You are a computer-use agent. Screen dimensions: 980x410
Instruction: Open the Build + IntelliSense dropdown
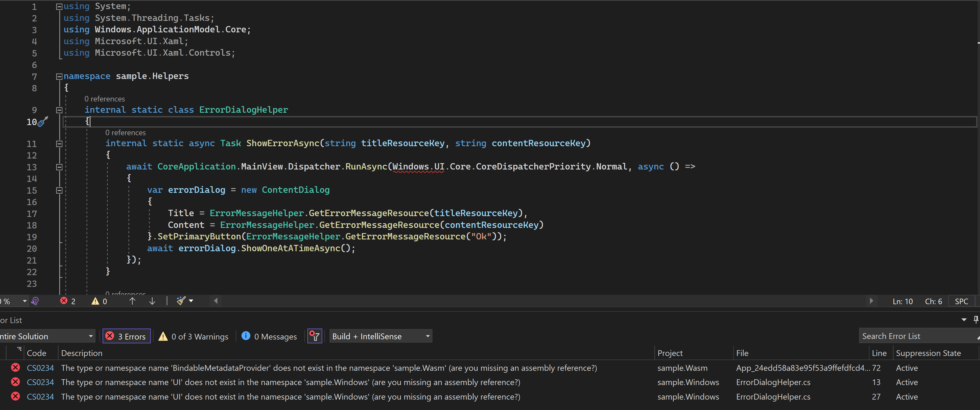[x=380, y=336]
